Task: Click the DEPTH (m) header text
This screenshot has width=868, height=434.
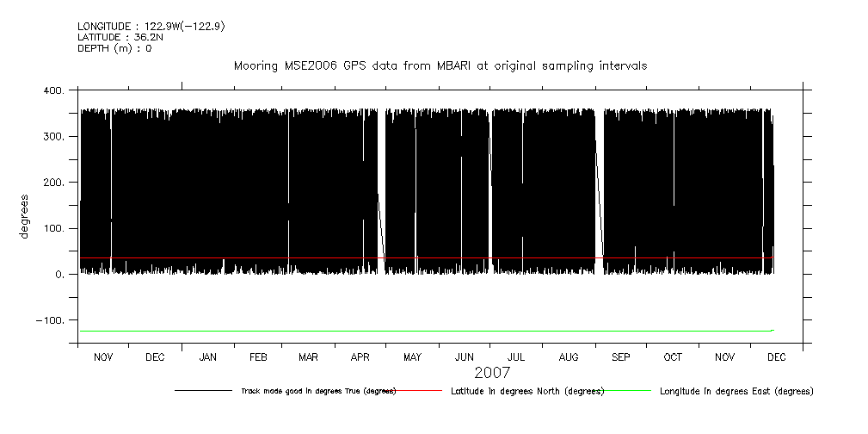Action: click(x=114, y=48)
